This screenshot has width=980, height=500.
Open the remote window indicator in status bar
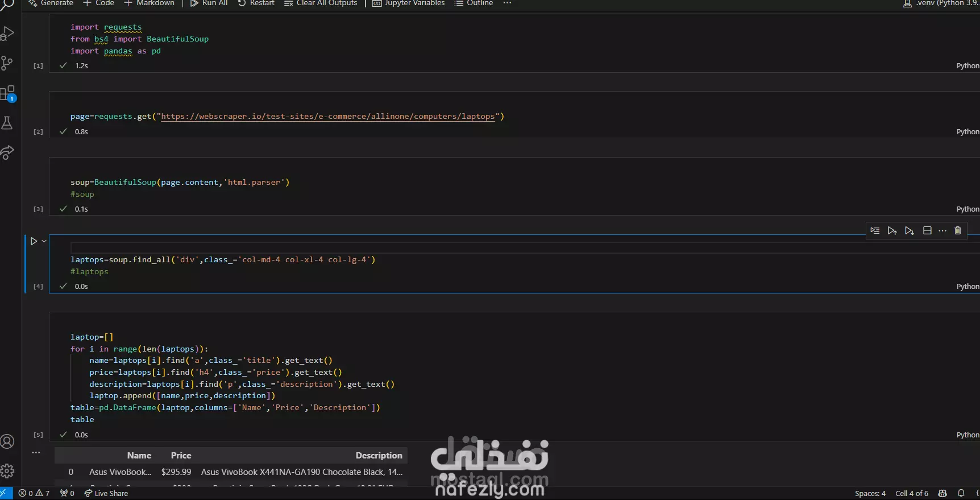(6, 493)
